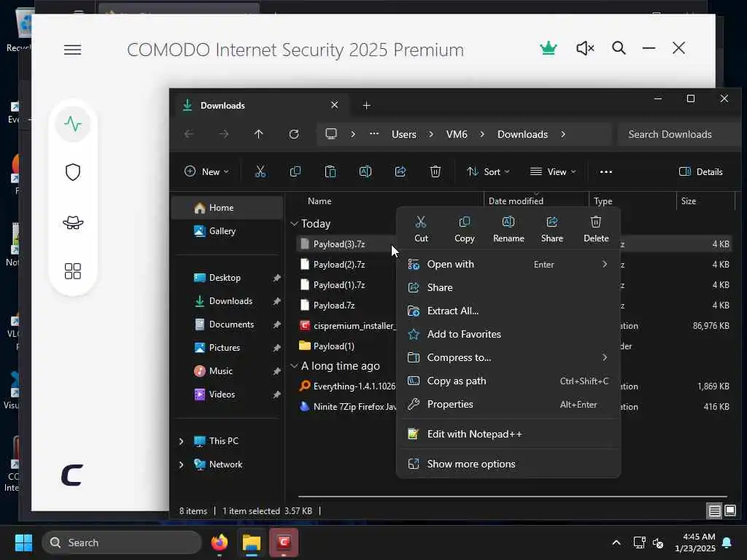Click Cut in Explorer toolbar
Viewport: 747px width, 560px height.
pos(260,171)
